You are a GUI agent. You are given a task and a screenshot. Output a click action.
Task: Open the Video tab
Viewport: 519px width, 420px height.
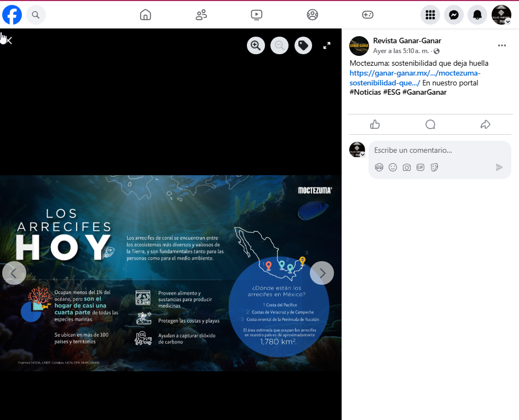(x=257, y=15)
